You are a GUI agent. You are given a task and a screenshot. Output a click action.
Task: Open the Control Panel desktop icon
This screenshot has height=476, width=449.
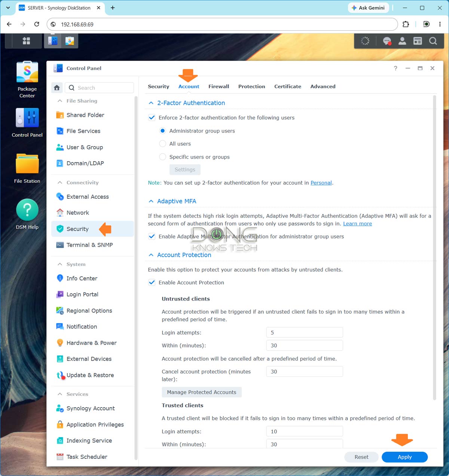tap(27, 123)
